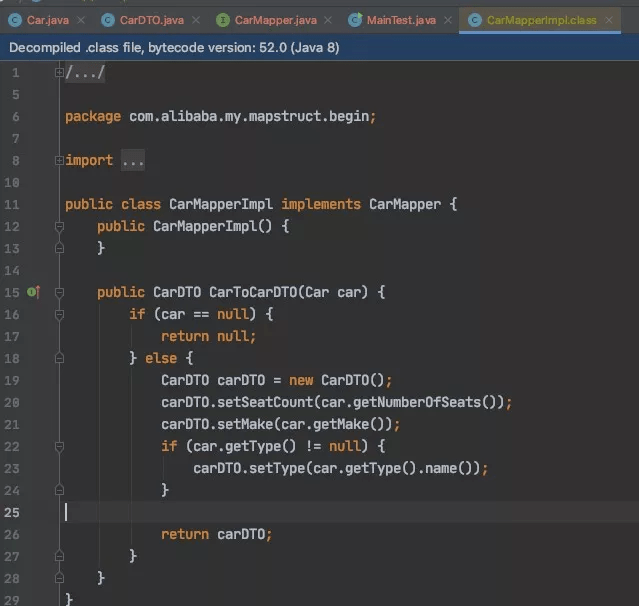Open the MainTest.java tab
Screen dimensions: 639x606
point(401,20)
